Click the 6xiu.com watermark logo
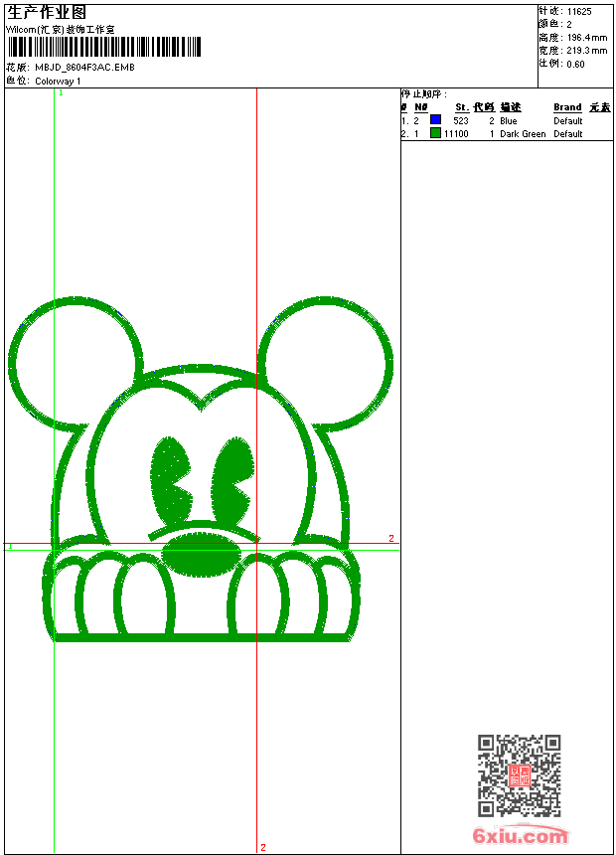616x855 pixels. (x=521, y=836)
